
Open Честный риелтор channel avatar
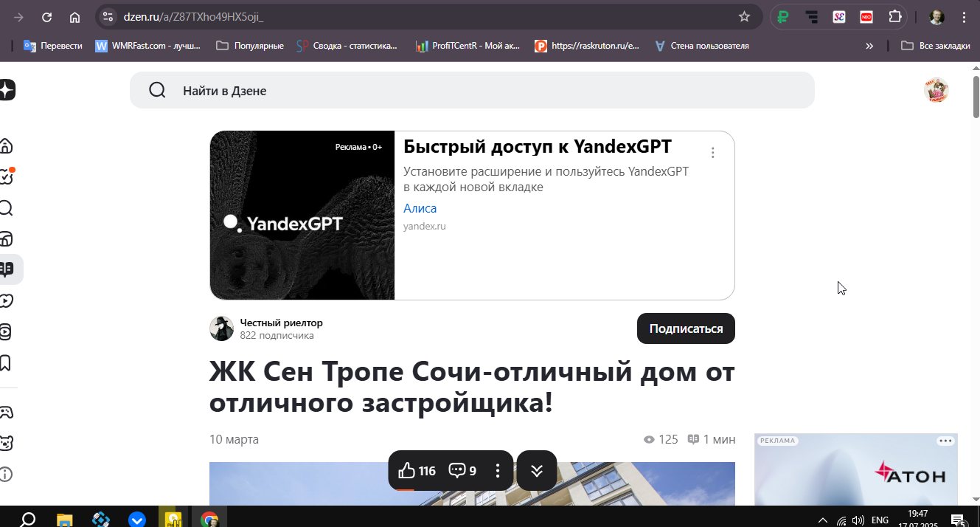(x=222, y=328)
